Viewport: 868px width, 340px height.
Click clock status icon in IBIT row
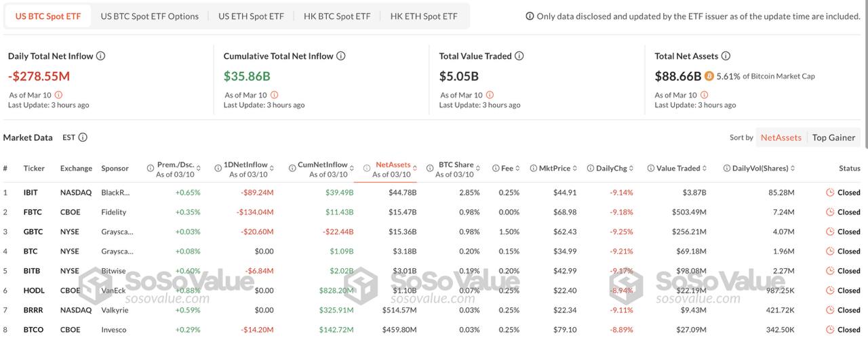[x=830, y=192]
